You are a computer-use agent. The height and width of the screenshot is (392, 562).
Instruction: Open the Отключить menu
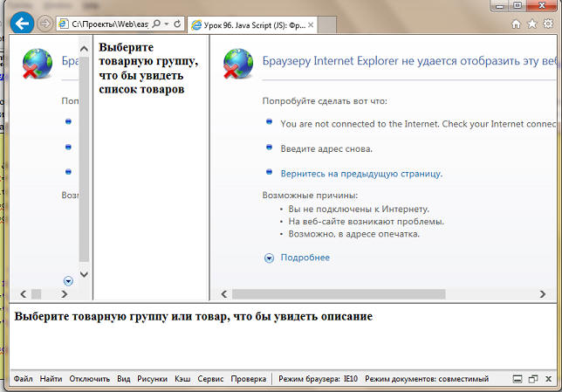coord(90,379)
